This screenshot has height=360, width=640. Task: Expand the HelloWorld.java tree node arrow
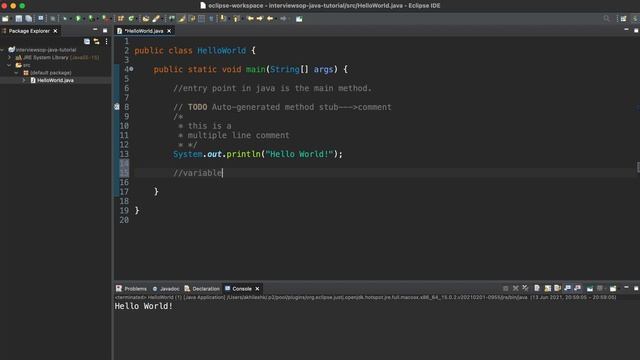[x=24, y=80]
